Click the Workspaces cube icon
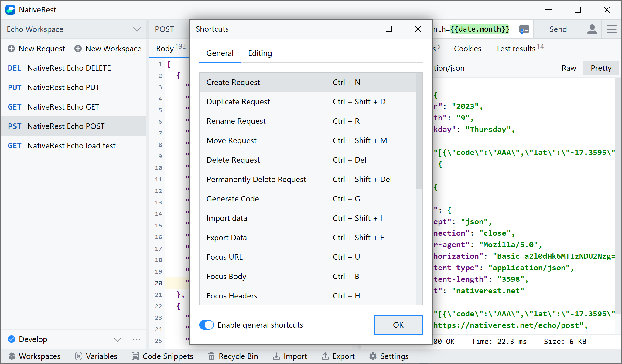 pos(12,356)
